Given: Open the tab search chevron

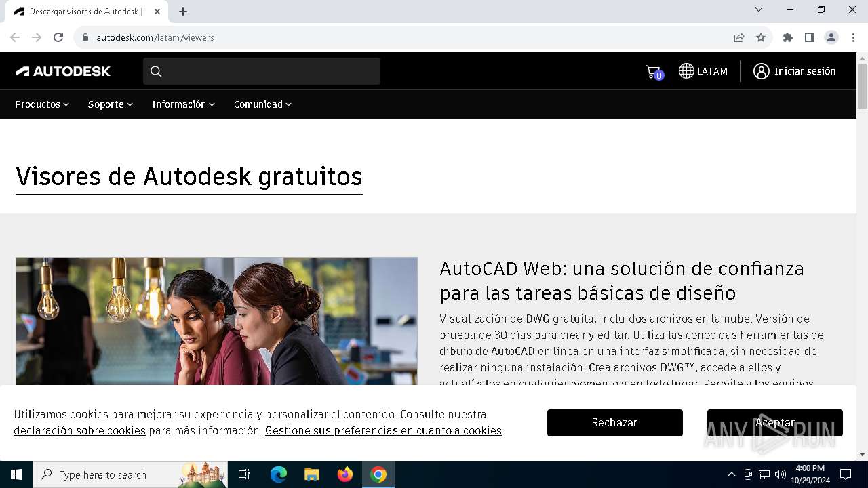Looking at the screenshot, I should (x=759, y=9).
